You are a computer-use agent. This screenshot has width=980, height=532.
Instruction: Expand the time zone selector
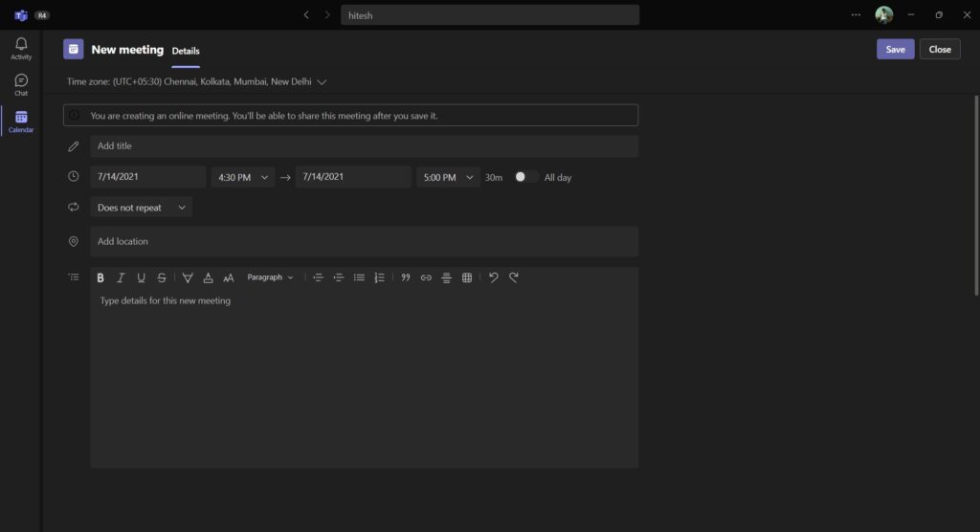[322, 82]
